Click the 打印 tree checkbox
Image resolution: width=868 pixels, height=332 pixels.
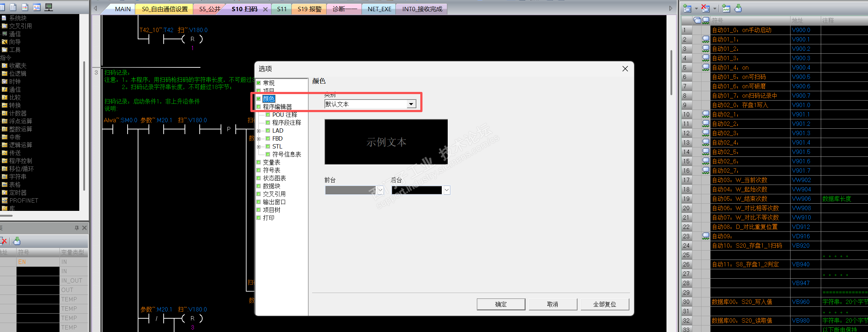click(258, 218)
